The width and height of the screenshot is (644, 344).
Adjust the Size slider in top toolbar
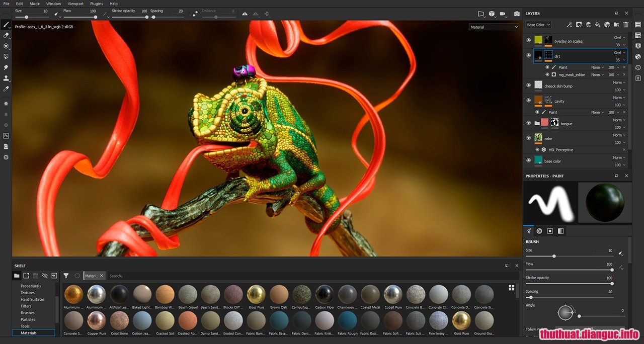[32, 17]
